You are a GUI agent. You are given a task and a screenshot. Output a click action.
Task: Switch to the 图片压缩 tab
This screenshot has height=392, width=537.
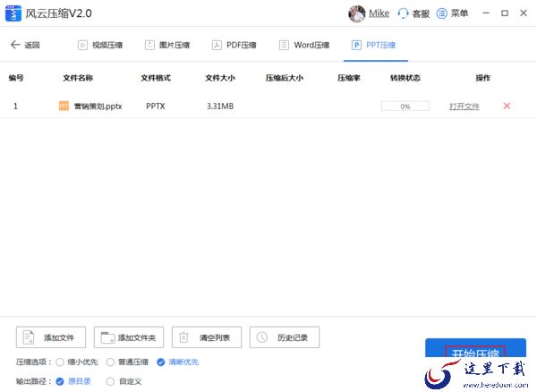coord(167,45)
